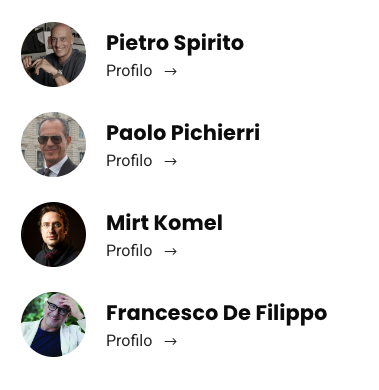Open Francesco De Filippo's avatar photo
The width and height of the screenshot is (379, 390).
[53, 324]
